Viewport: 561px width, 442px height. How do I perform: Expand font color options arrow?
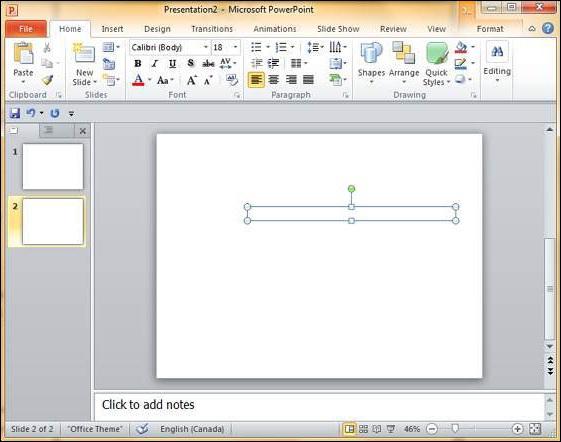click(150, 80)
